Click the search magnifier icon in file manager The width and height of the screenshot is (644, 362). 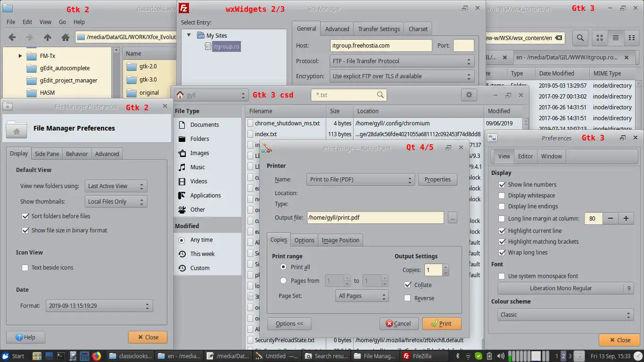[580, 38]
